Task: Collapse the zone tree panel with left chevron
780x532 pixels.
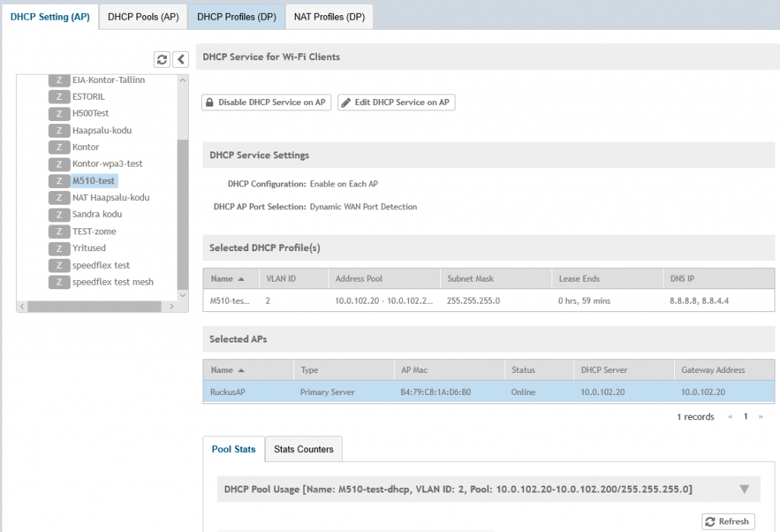Action: pos(181,59)
